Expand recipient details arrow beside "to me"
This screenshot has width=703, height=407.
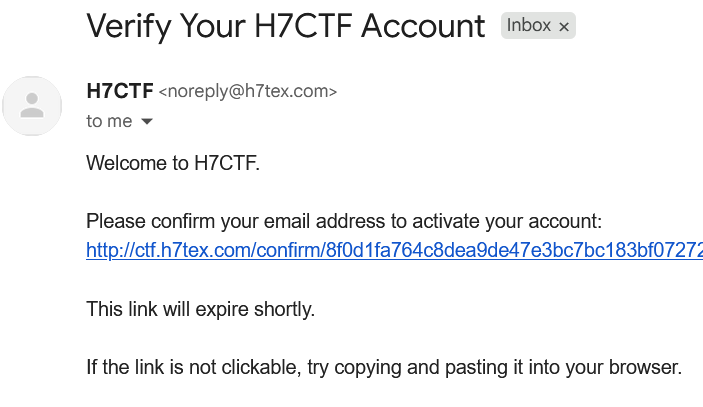click(147, 121)
